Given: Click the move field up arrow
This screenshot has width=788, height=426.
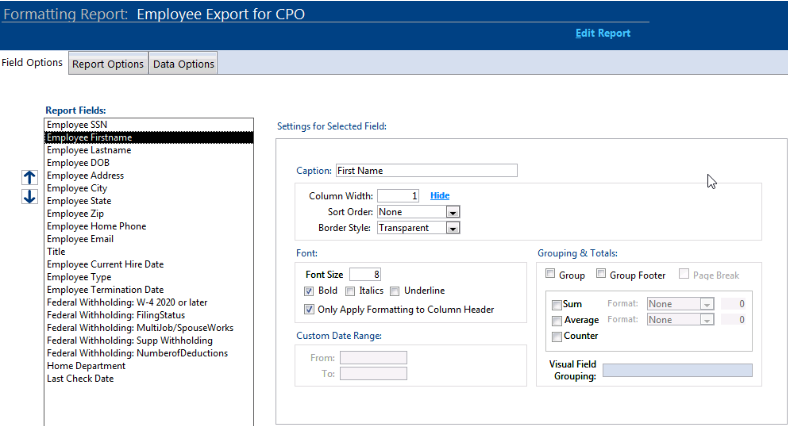Looking at the screenshot, I should coord(29,177).
